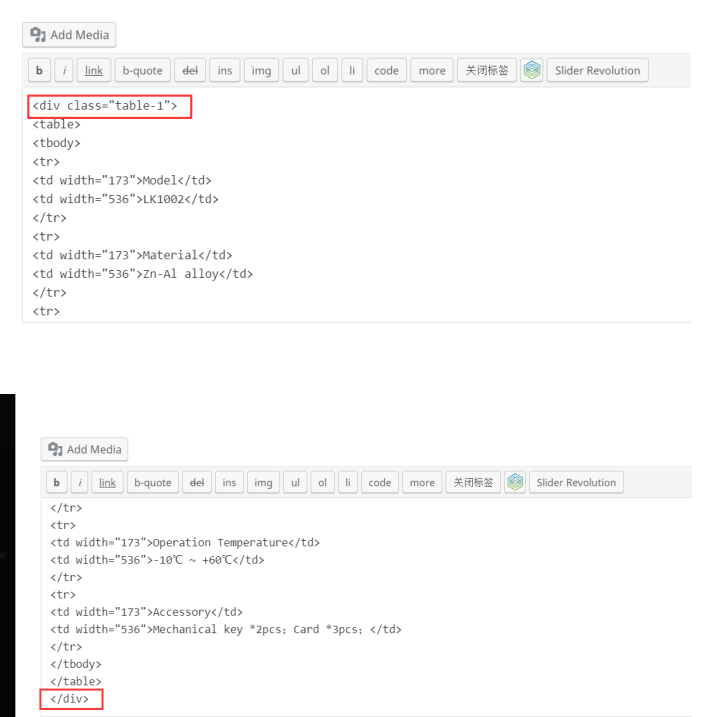
Task: Click Add Media button in top editor
Action: click(x=69, y=35)
